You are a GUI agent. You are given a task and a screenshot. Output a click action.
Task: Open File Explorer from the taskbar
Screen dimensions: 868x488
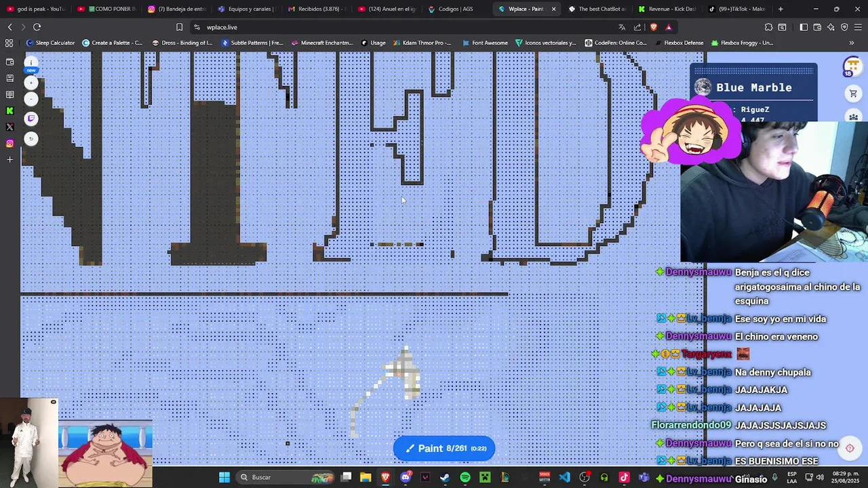coord(366,477)
